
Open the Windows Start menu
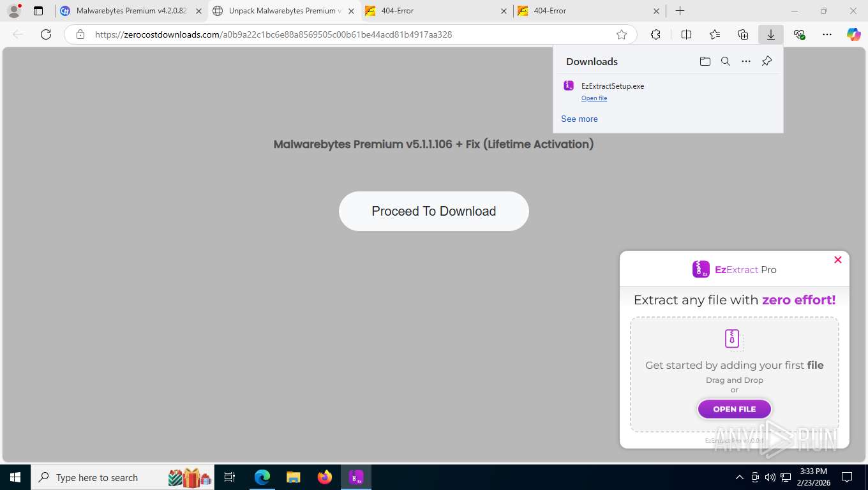(x=15, y=477)
